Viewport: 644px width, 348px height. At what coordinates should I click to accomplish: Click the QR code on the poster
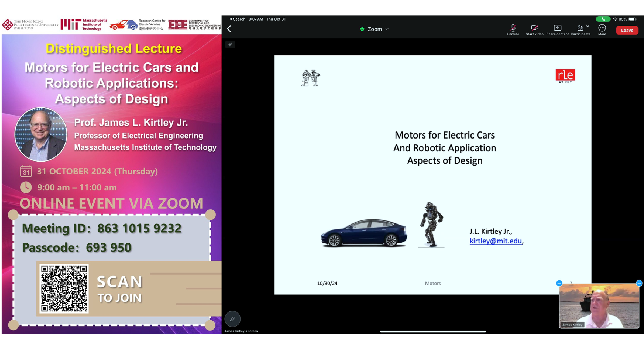64,288
